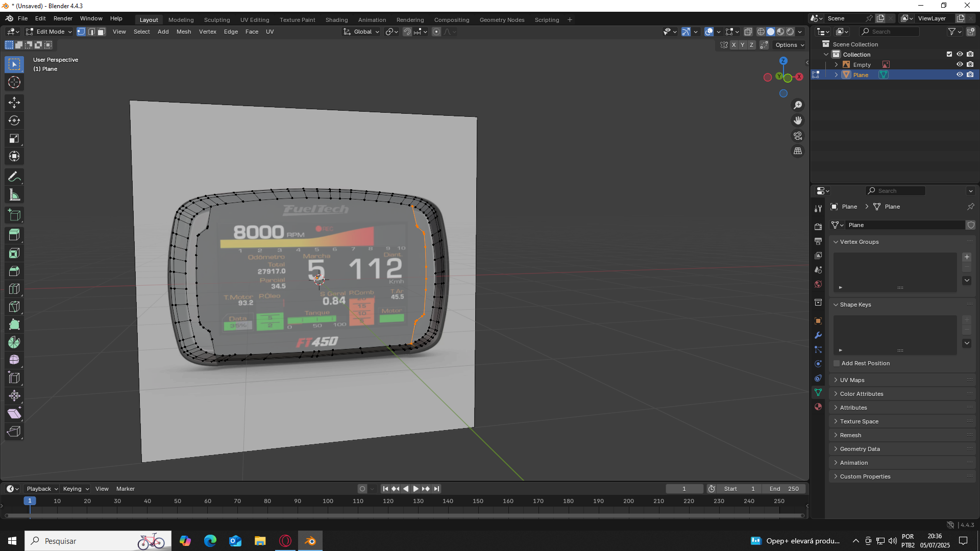Click the End frame field
Screen dimensions: 980x551
(x=784, y=489)
